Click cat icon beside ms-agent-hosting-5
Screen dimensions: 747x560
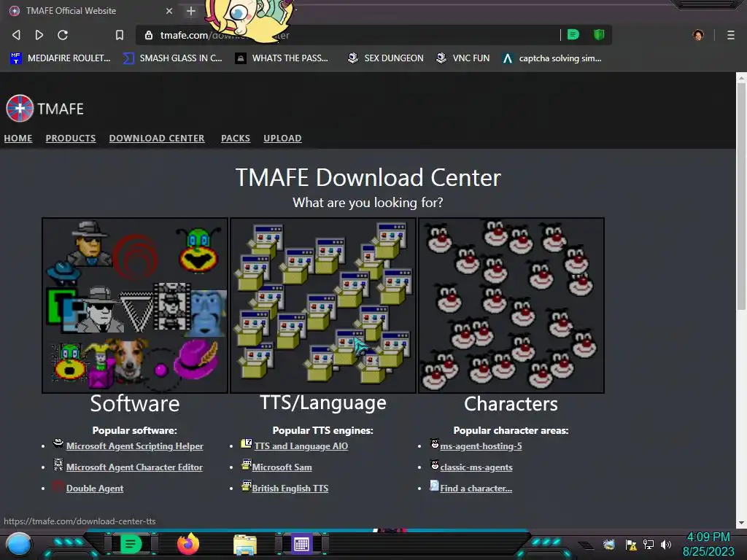(x=435, y=443)
